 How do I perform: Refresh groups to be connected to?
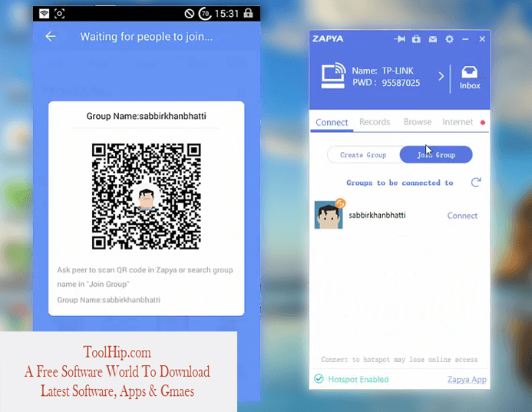(x=476, y=182)
